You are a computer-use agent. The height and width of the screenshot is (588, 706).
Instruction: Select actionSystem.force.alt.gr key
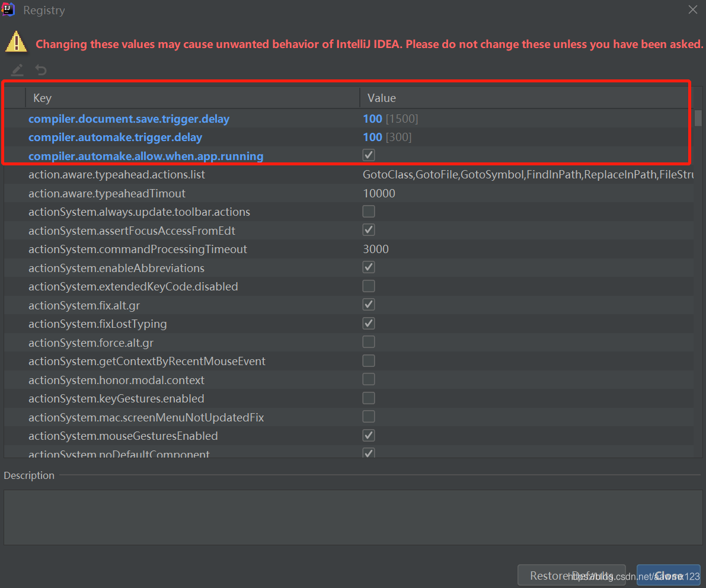pyautogui.click(x=91, y=343)
